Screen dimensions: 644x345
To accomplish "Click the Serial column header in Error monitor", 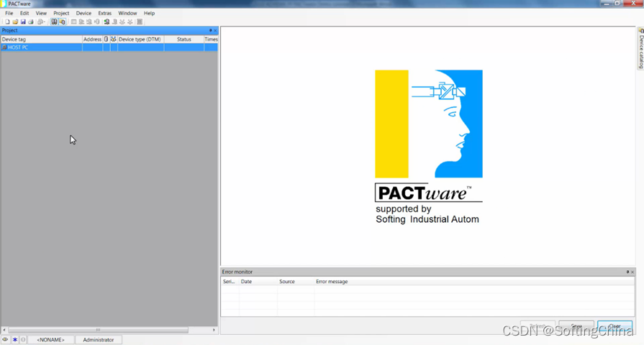I will pos(230,282).
